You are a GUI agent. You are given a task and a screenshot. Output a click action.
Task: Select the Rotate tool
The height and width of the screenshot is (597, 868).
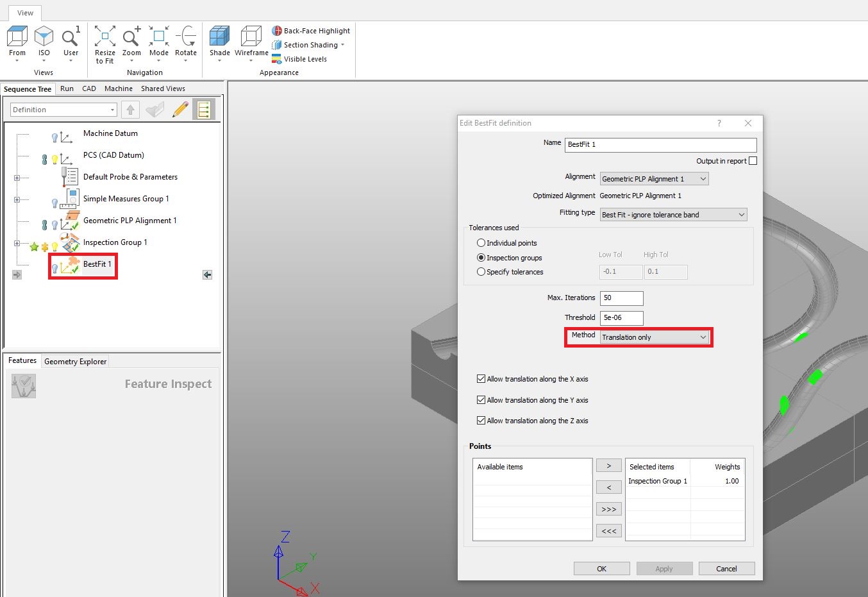[x=186, y=44]
